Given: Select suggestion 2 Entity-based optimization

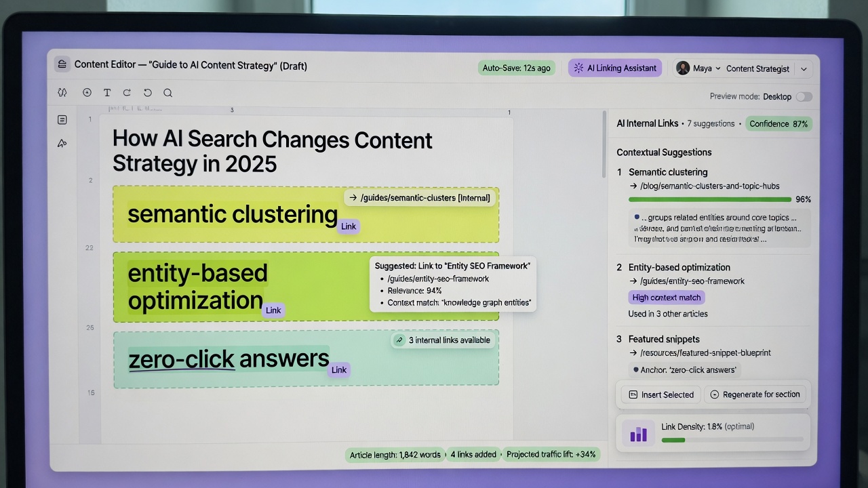Looking at the screenshot, I should point(679,267).
